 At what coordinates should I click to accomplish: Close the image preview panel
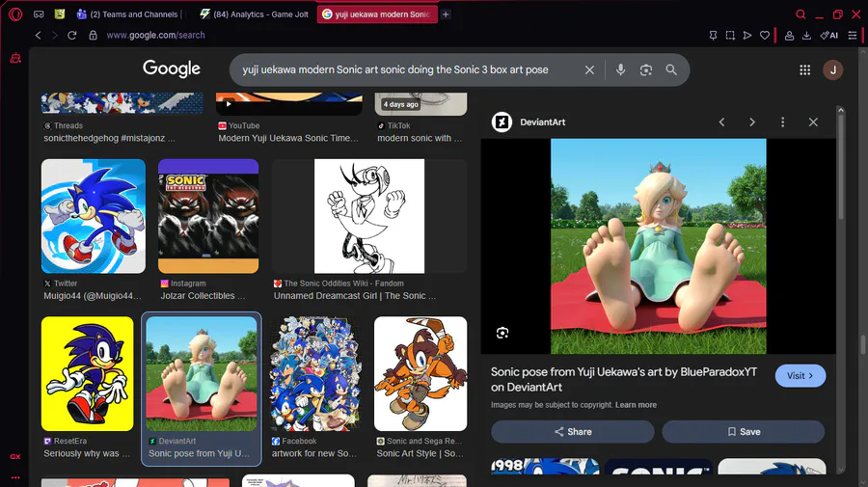pyautogui.click(x=813, y=122)
